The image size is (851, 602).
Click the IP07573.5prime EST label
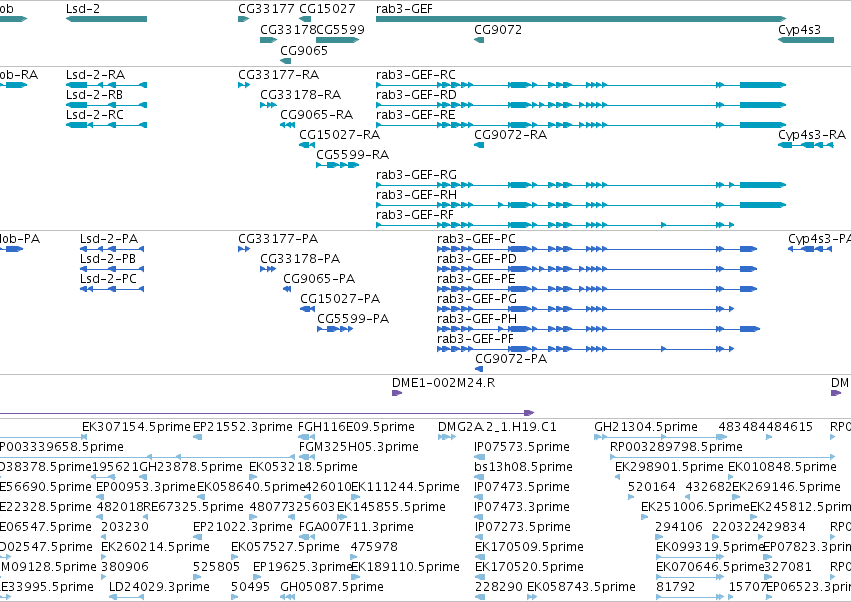522,446
